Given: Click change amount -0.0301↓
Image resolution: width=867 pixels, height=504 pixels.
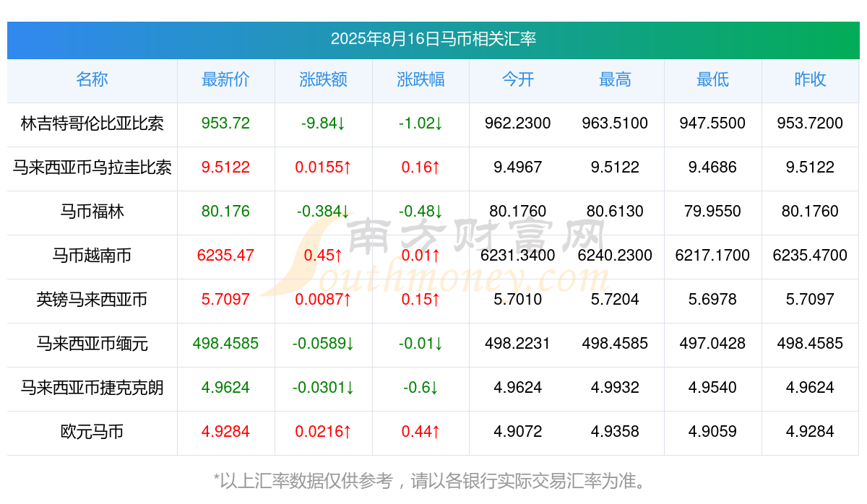Looking at the screenshot, I should coord(324,388).
